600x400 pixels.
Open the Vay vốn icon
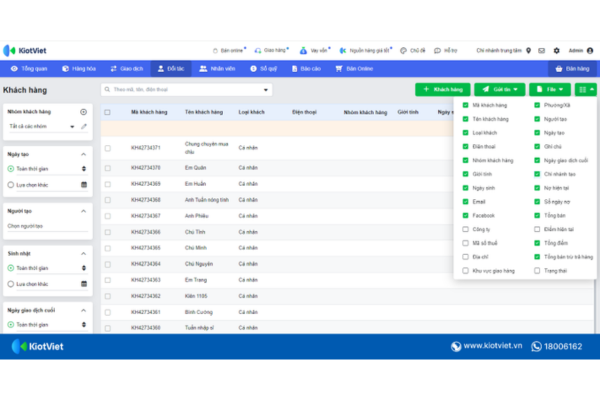point(303,51)
